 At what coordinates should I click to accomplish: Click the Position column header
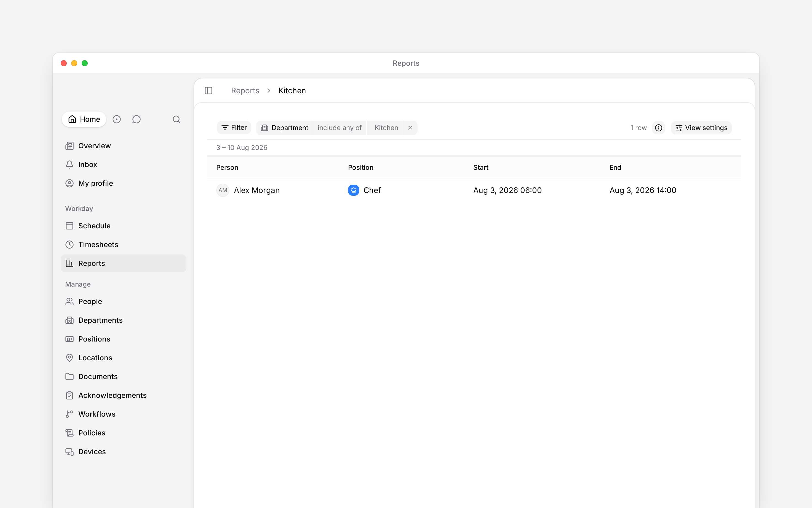(360, 168)
